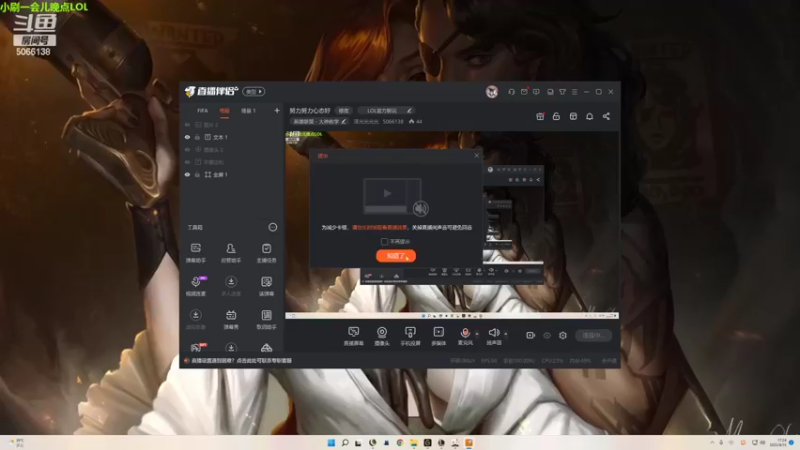Screen dimensions: 800x450
Task: Open the headset customer service icon
Action: tap(511, 92)
